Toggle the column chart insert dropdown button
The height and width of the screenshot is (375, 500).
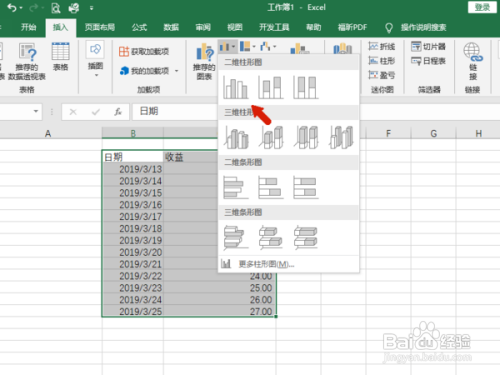228,47
